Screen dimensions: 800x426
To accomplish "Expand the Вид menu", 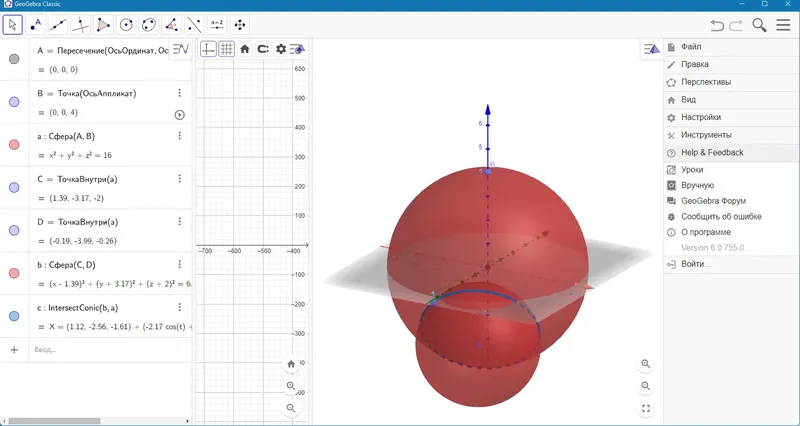I will (732, 99).
